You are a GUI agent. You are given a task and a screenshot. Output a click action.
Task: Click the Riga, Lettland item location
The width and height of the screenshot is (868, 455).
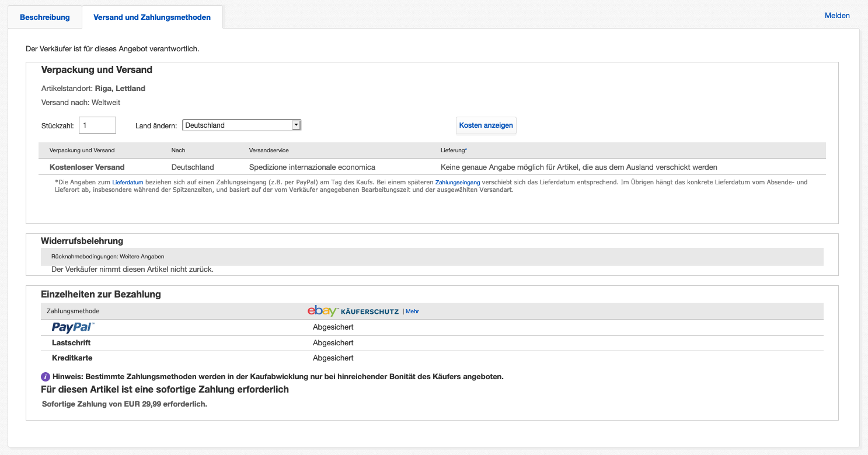pos(120,89)
